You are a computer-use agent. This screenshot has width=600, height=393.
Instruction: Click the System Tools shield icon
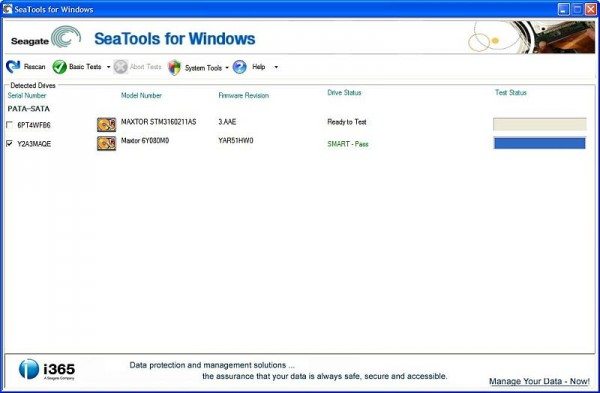tap(174, 68)
